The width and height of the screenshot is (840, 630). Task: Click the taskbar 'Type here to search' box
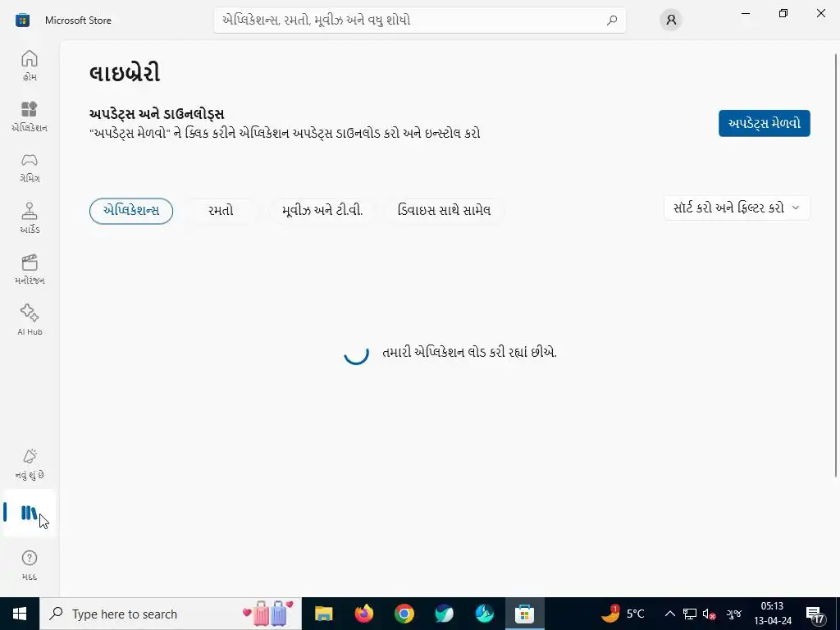(171, 614)
